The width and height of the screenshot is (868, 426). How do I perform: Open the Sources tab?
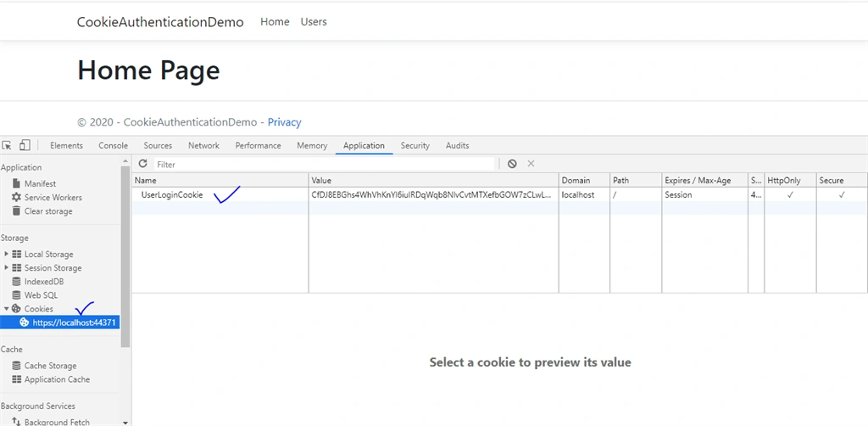tap(158, 146)
